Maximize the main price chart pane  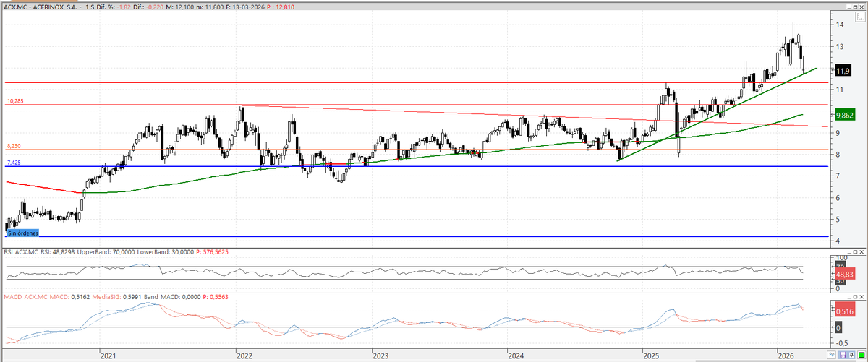855,7
